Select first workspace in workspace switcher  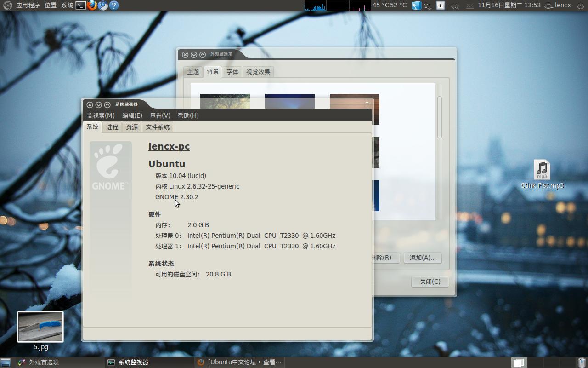point(519,362)
